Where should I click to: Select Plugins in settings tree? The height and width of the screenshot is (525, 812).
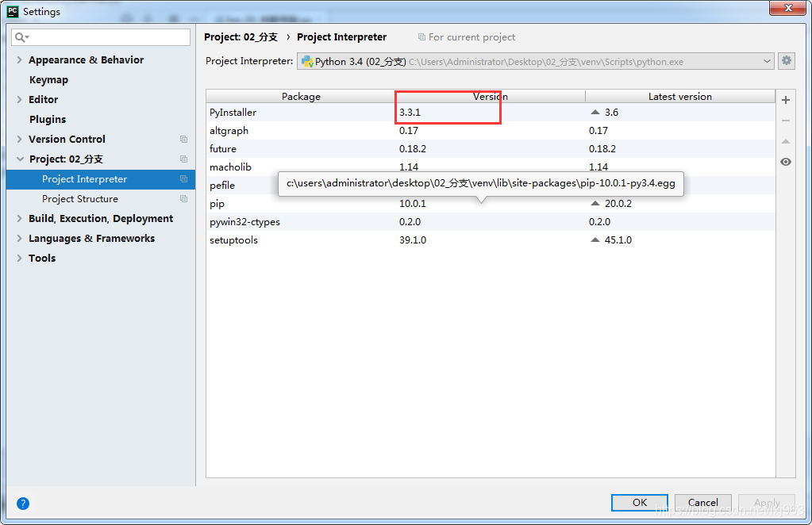pyautogui.click(x=48, y=120)
